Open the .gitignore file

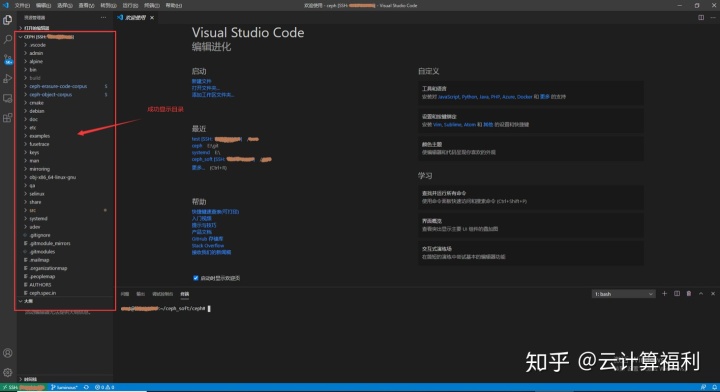[64, 235]
